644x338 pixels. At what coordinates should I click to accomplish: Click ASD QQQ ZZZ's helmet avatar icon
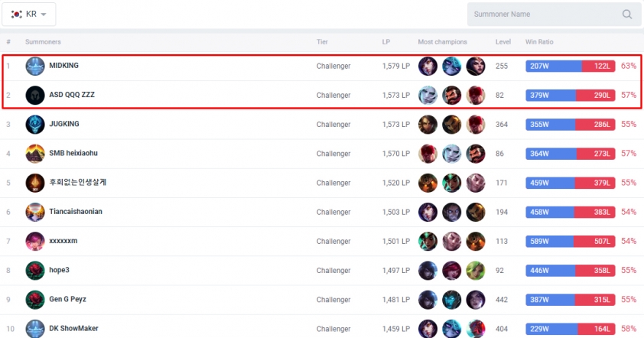pos(35,96)
